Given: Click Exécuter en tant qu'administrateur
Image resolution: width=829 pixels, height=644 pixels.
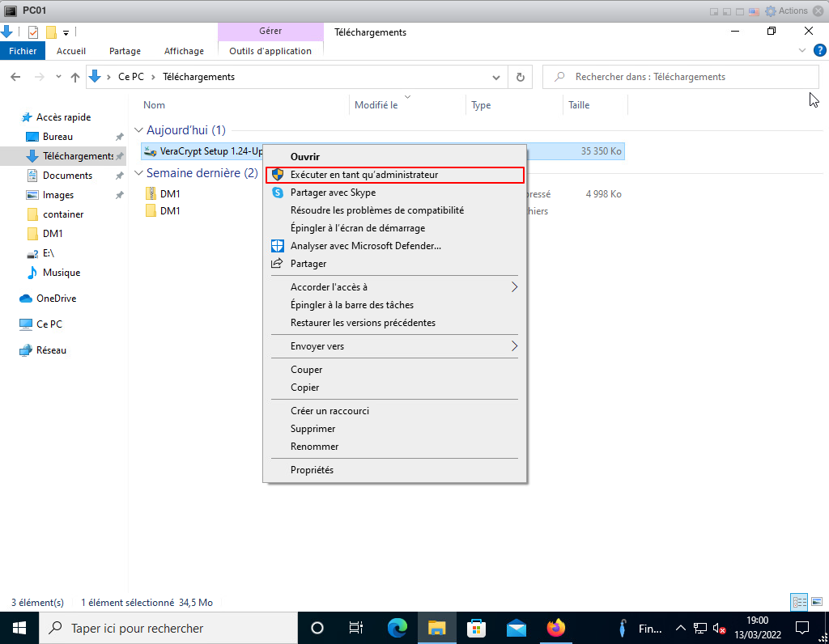Looking at the screenshot, I should 363,175.
